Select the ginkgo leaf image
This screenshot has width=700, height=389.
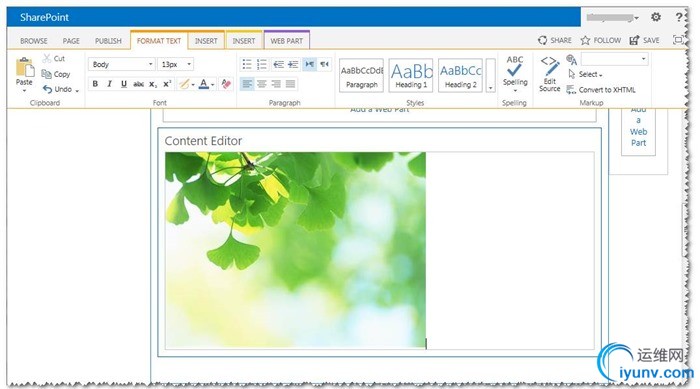coord(295,250)
